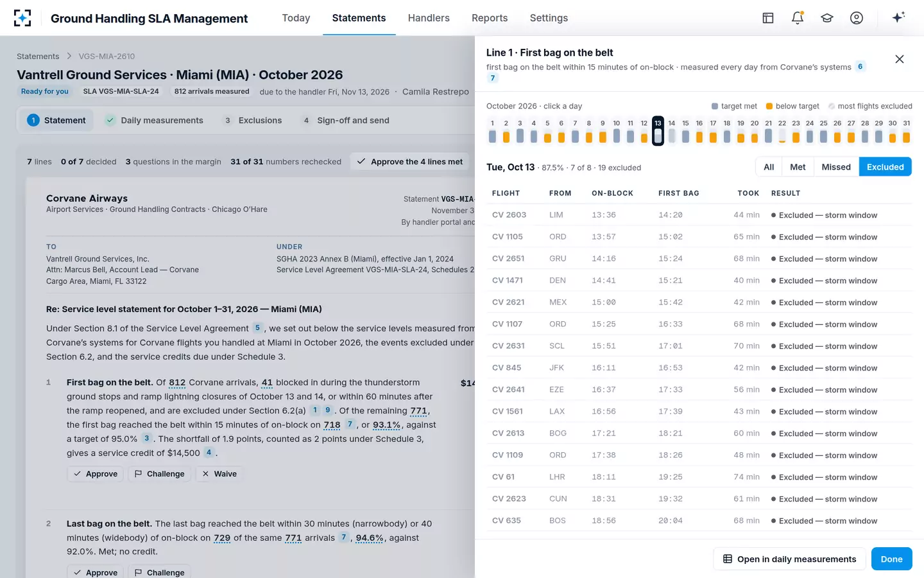This screenshot has width=924, height=578.
Task: Approve line 1 First bag on the belt
Action: click(96, 474)
